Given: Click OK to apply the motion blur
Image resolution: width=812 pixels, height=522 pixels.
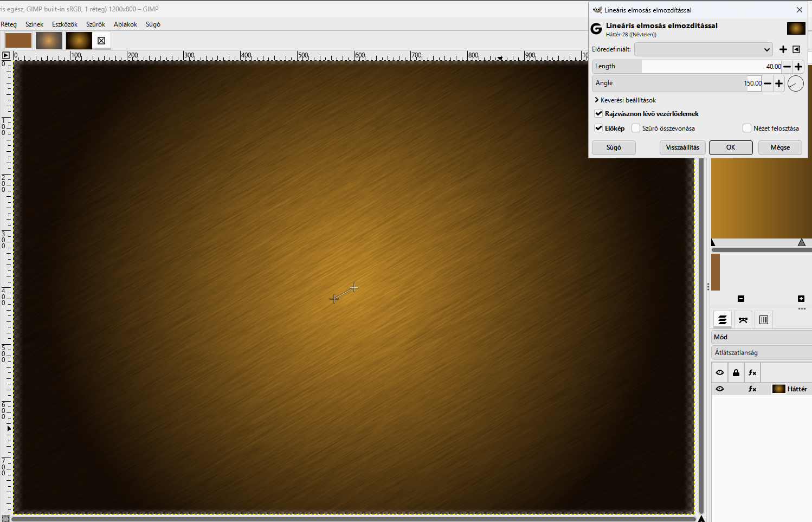Looking at the screenshot, I should (x=731, y=147).
